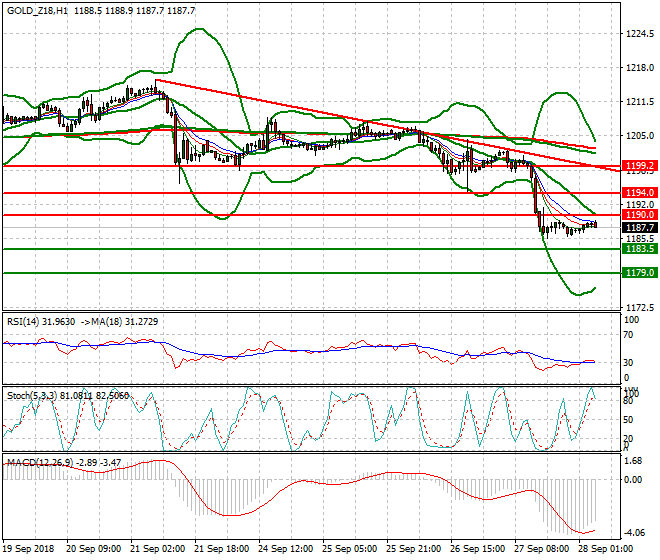Click the MACD 1.68 scale value

(632, 462)
